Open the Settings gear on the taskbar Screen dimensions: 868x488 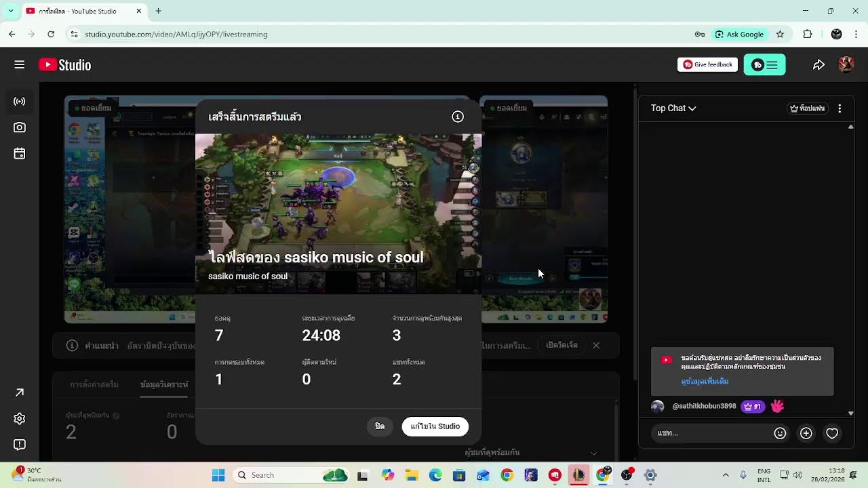pyautogui.click(x=650, y=475)
